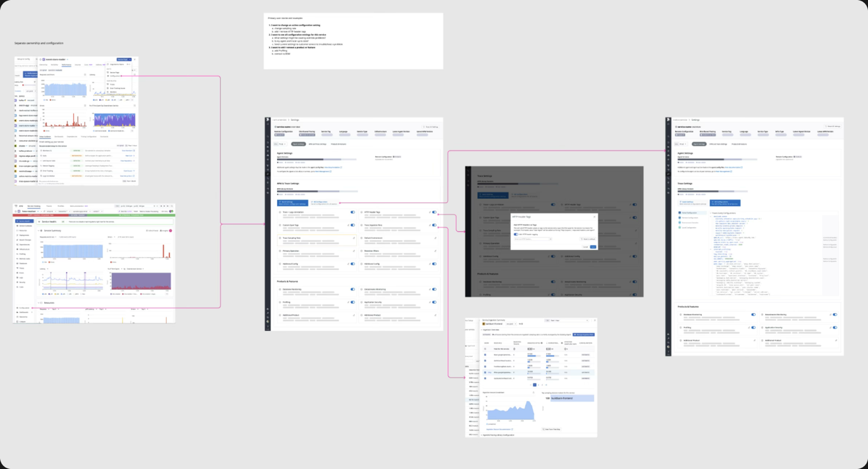Click the Primary Operation edit pencil in center mockup
This screenshot has width=868, height=469.
354,251
